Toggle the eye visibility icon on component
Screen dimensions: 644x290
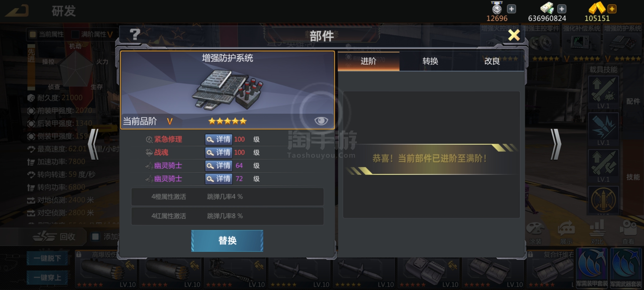pos(321,121)
